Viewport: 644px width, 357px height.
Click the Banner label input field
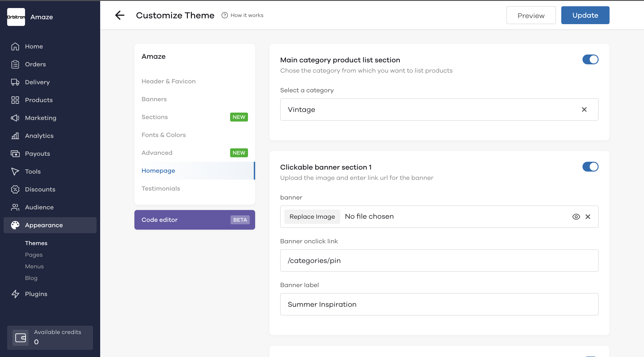(x=439, y=304)
